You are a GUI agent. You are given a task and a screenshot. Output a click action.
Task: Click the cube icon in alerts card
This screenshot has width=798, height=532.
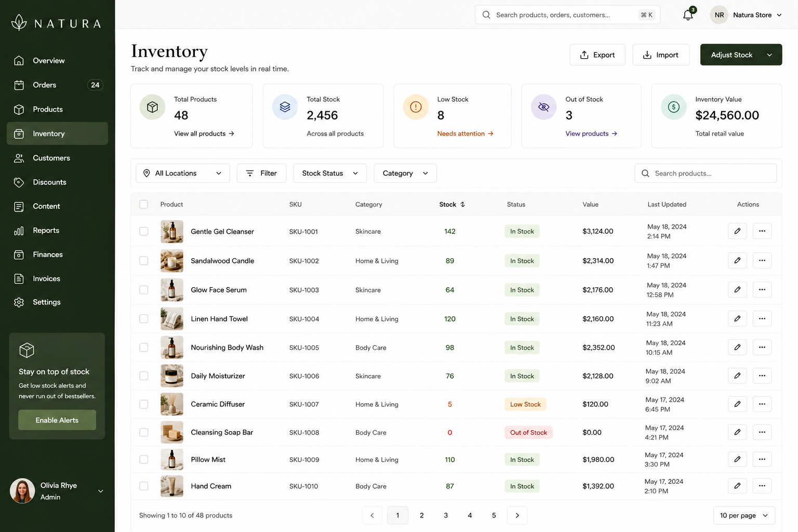26,350
